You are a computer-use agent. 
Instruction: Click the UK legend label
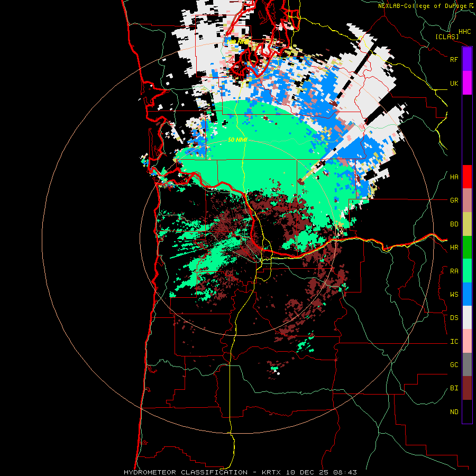click(x=454, y=83)
